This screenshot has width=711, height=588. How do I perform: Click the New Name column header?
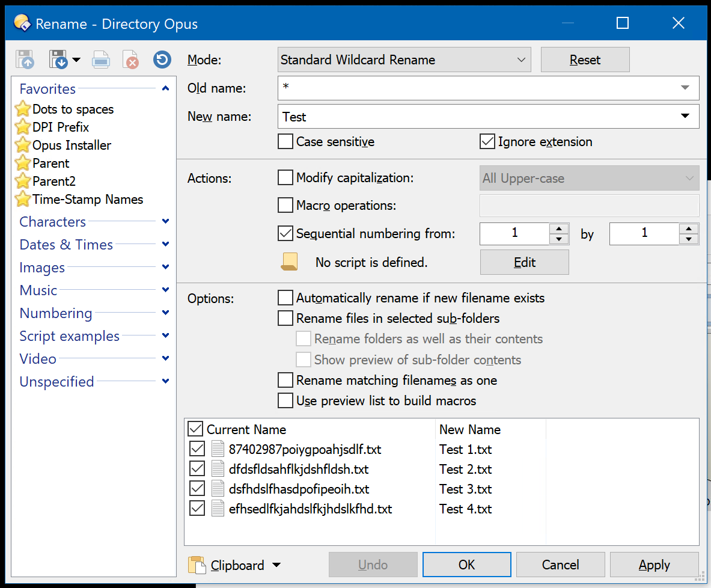490,429
